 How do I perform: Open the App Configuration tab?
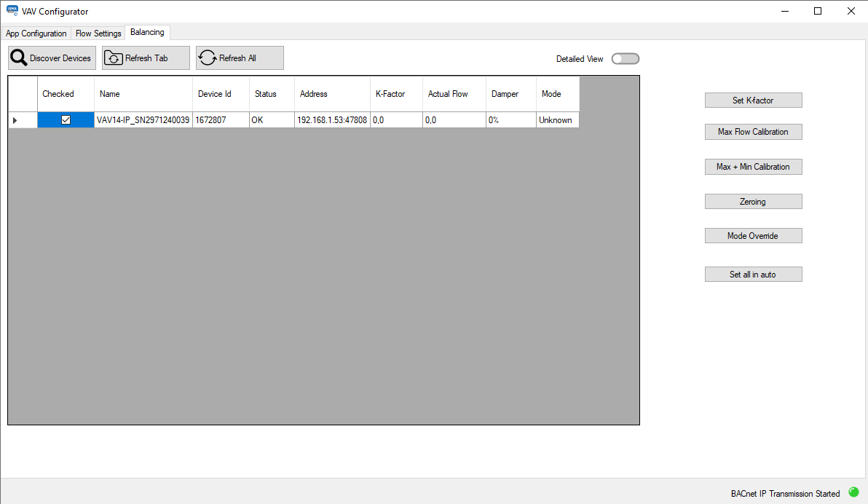(36, 33)
